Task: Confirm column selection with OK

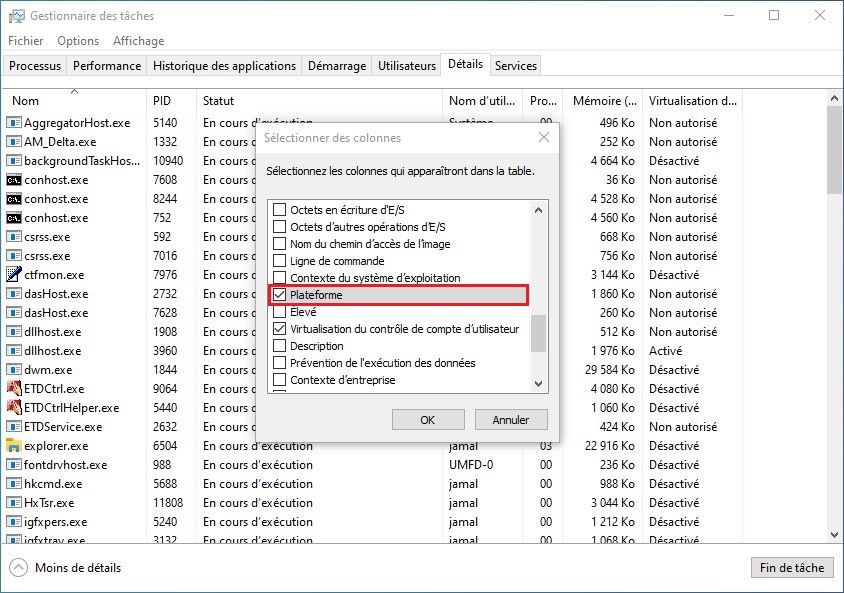Action: pyautogui.click(x=428, y=419)
